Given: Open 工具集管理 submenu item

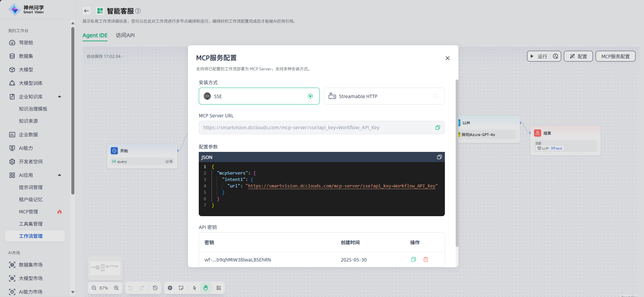Looking at the screenshot, I should pos(31,224).
